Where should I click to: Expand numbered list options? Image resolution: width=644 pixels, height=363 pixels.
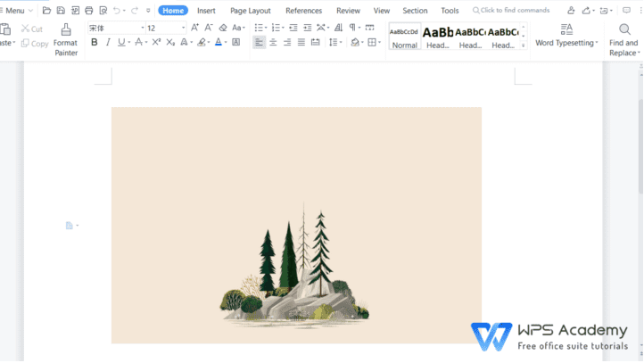point(283,28)
